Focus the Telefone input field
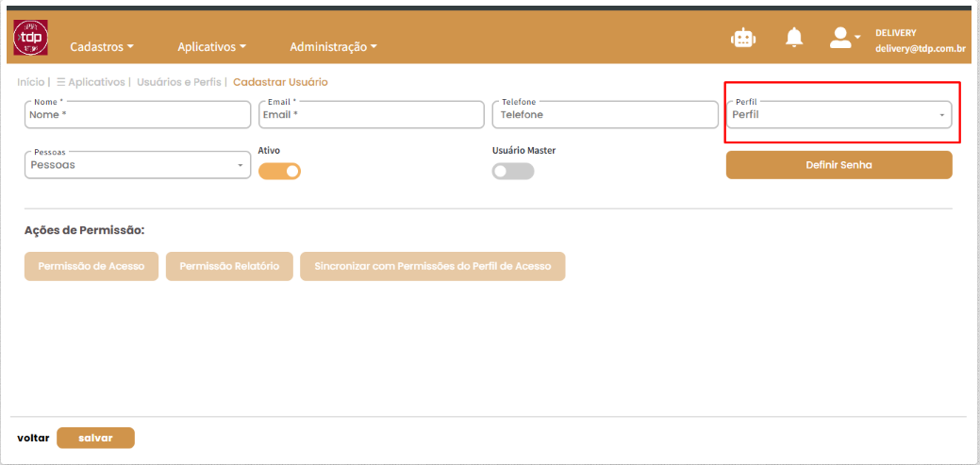This screenshot has height=465, width=980. pyautogui.click(x=605, y=114)
